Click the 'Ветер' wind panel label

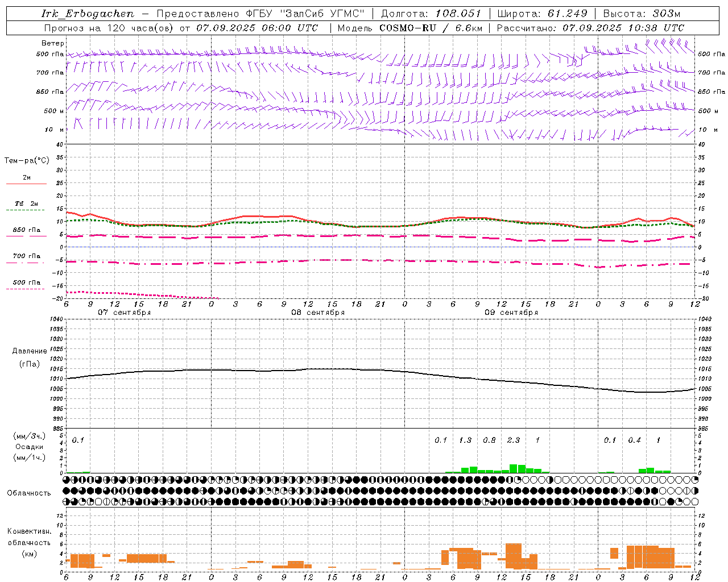pos(53,43)
